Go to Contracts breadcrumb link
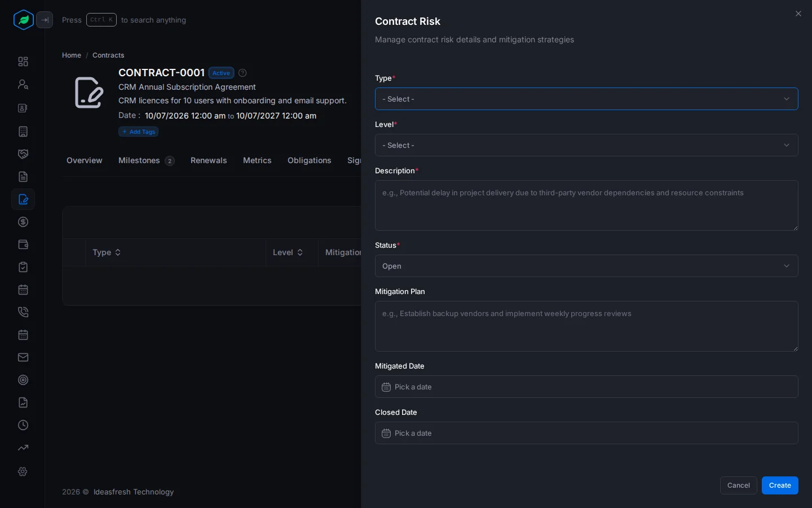Screen dimensions: 812x508 (x=108, y=55)
